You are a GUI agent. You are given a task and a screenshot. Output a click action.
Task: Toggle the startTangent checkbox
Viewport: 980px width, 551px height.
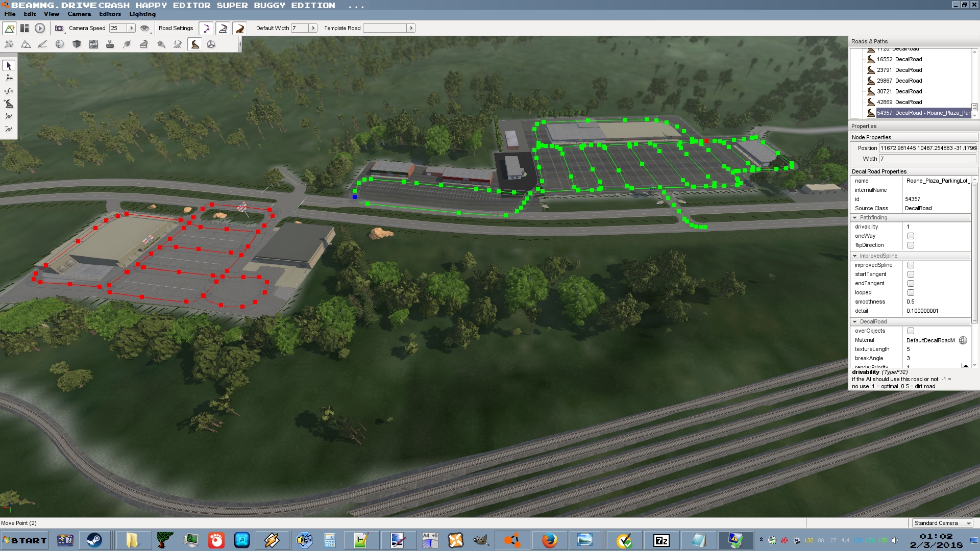click(911, 274)
